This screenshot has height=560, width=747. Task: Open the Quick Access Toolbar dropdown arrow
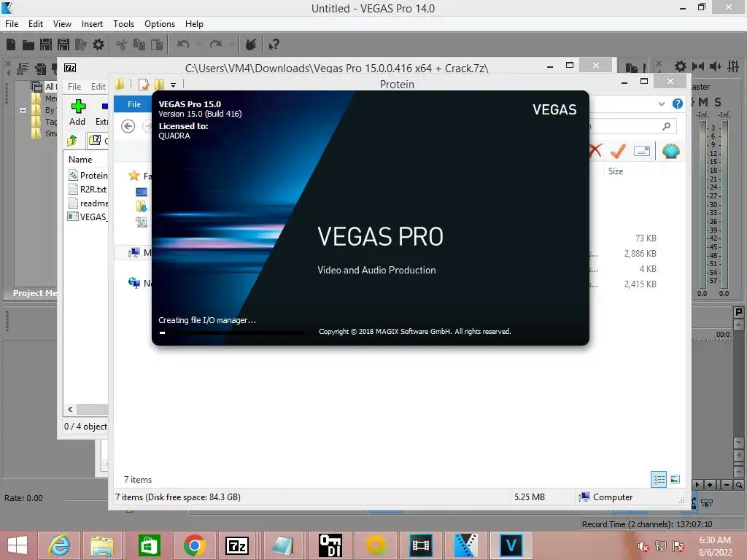(x=174, y=85)
